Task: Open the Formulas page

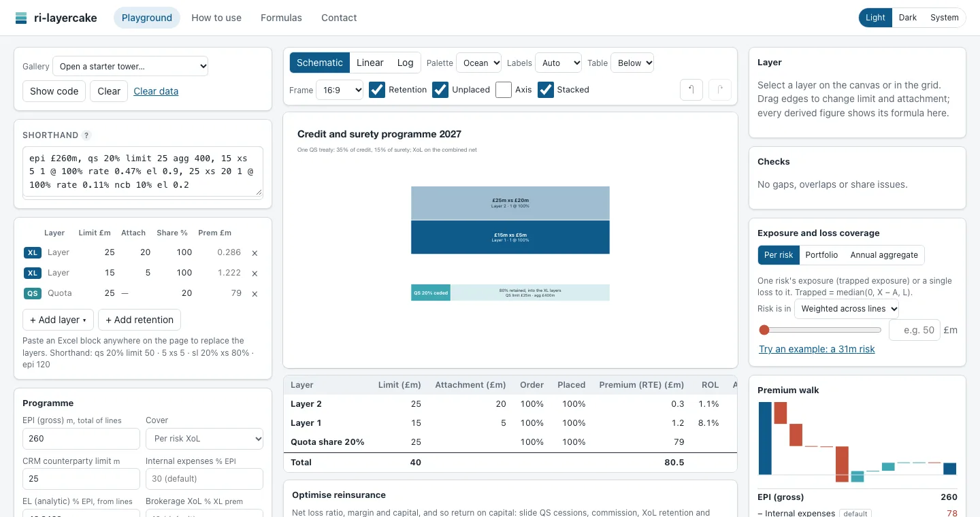Action: tap(281, 18)
